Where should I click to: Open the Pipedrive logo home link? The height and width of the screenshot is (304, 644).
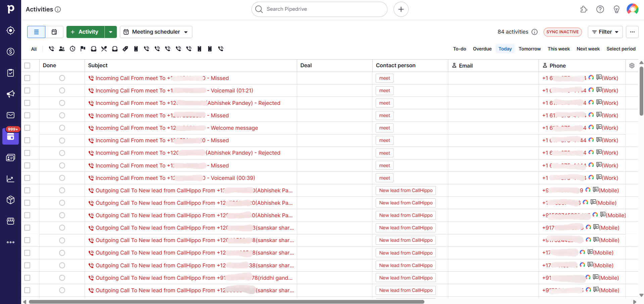[x=11, y=9]
